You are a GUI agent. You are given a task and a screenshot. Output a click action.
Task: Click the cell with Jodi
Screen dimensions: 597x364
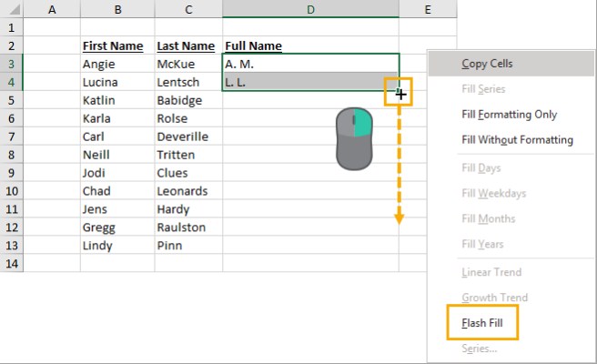tap(117, 173)
